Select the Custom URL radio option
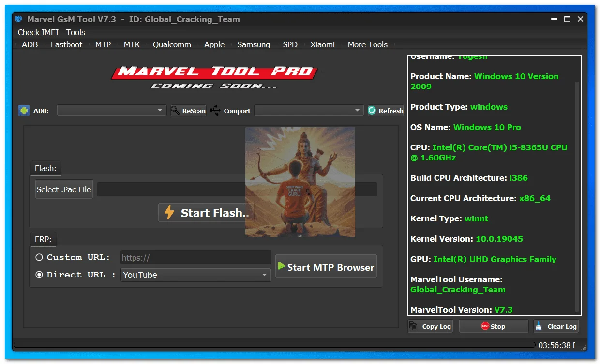The width and height of the screenshot is (600, 364). pyautogui.click(x=39, y=257)
